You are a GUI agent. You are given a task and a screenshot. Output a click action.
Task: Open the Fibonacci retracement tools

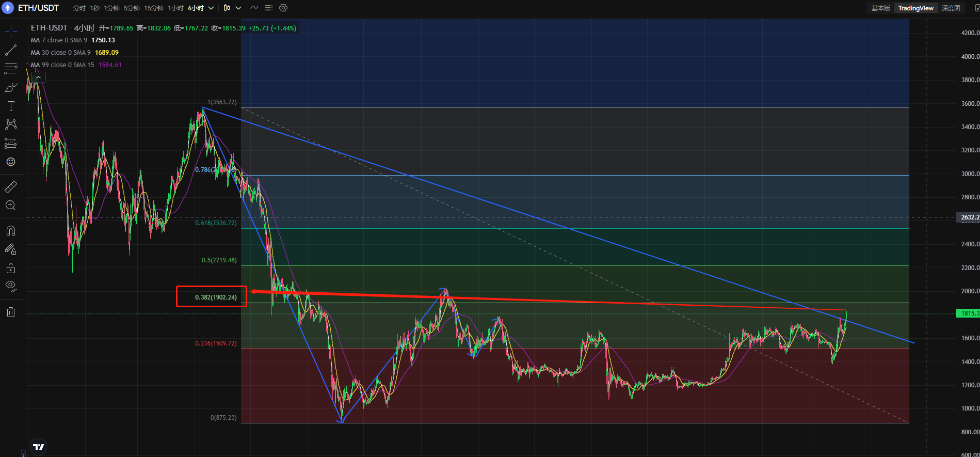11,69
